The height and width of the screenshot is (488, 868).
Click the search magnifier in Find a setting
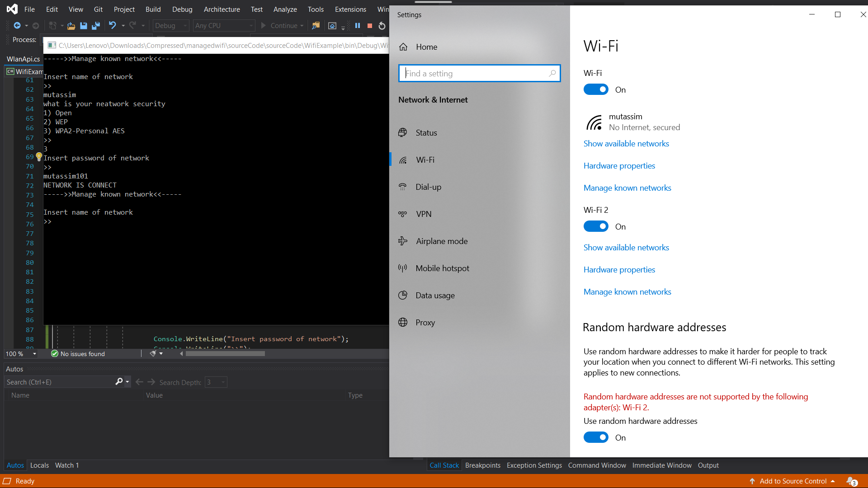click(x=552, y=73)
